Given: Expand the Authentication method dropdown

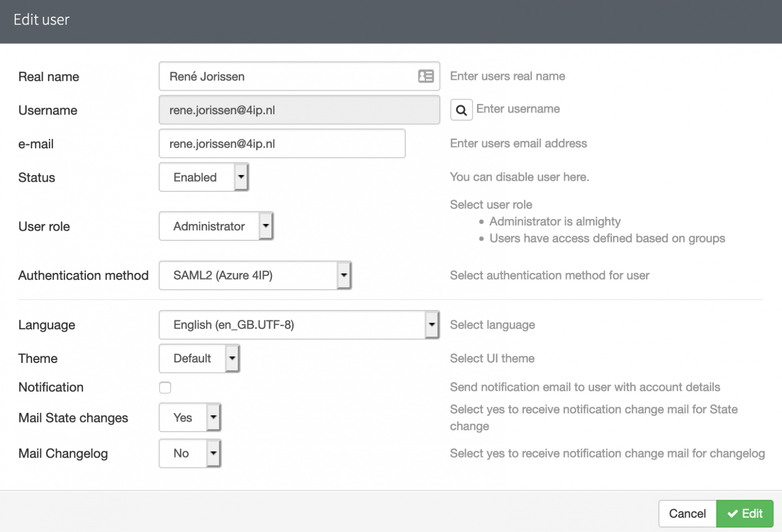Looking at the screenshot, I should 255,275.
